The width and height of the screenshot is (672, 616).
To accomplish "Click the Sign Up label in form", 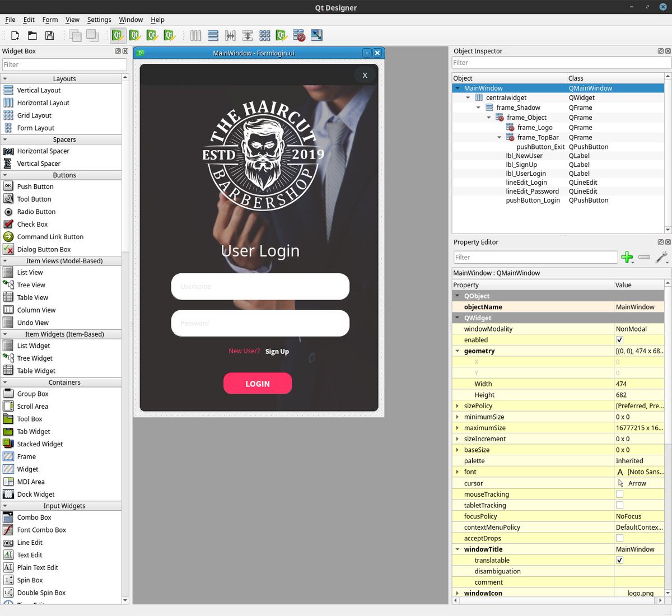I will coord(277,352).
